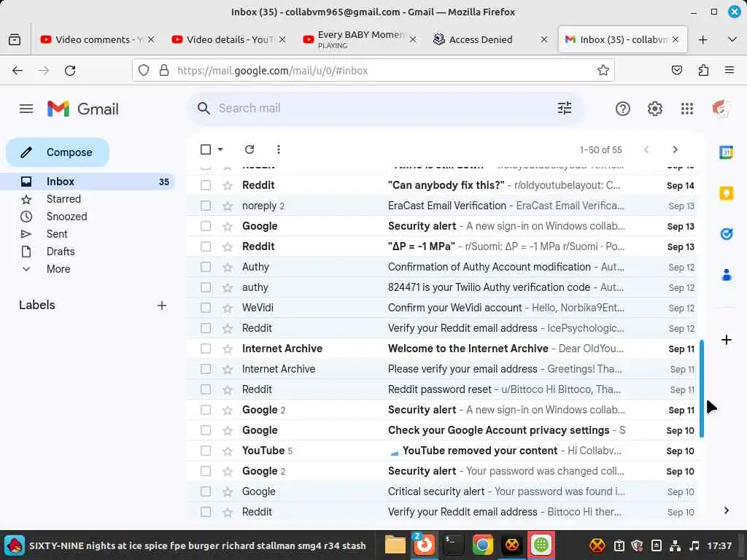Open Internet Archive Please verify email
Image resolution: width=747 pixels, height=560 pixels.
tap(442, 369)
